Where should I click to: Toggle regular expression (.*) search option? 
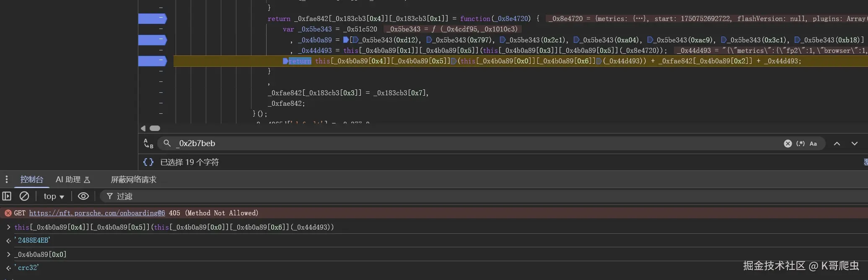tap(801, 144)
